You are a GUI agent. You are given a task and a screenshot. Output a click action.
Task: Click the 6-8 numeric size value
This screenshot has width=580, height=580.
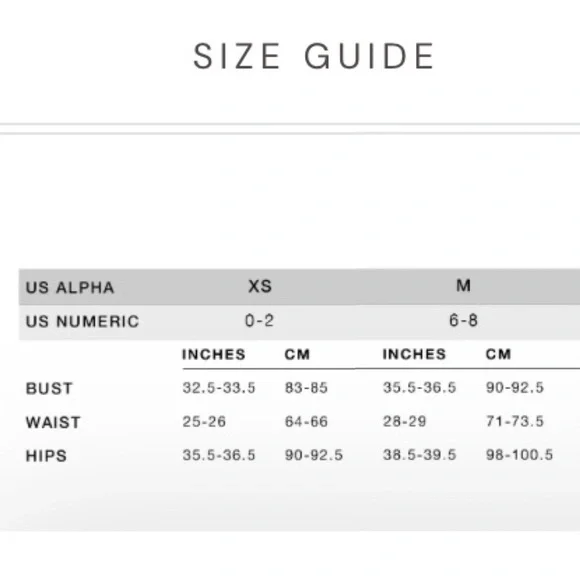tap(463, 320)
